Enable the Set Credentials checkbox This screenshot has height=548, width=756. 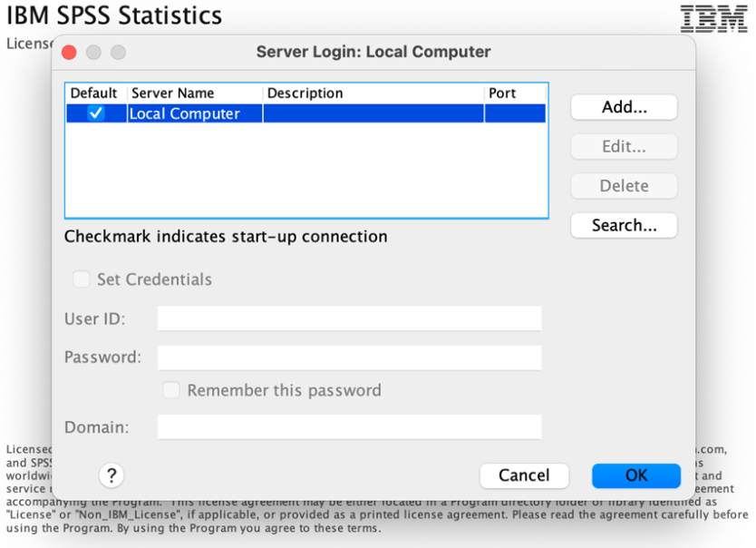click(x=82, y=279)
